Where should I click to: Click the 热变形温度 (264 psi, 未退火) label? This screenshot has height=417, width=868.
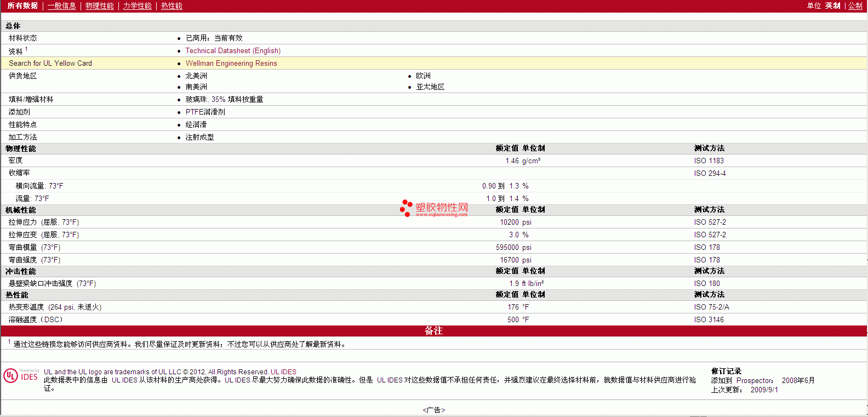click(x=55, y=307)
